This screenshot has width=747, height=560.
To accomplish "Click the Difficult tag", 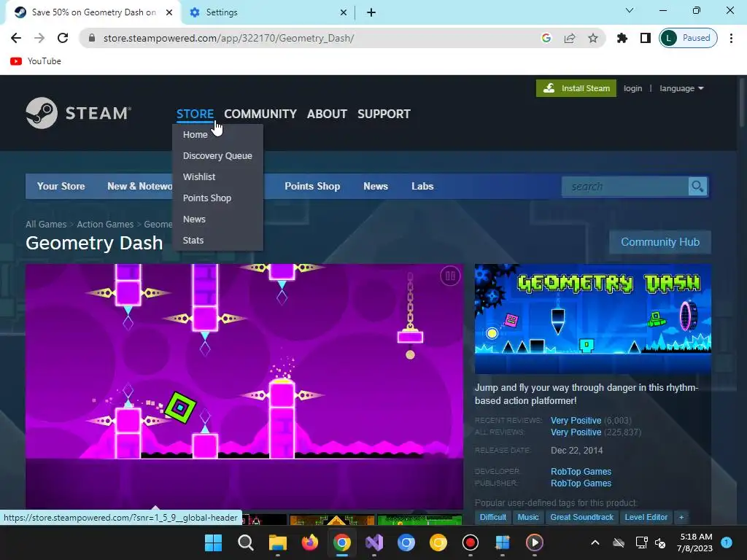I will tap(492, 517).
